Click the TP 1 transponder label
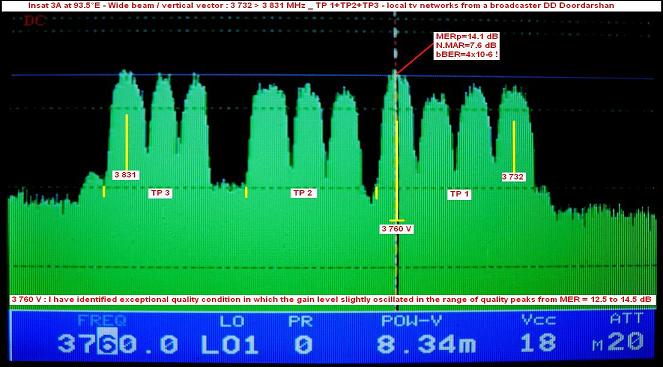 click(460, 194)
